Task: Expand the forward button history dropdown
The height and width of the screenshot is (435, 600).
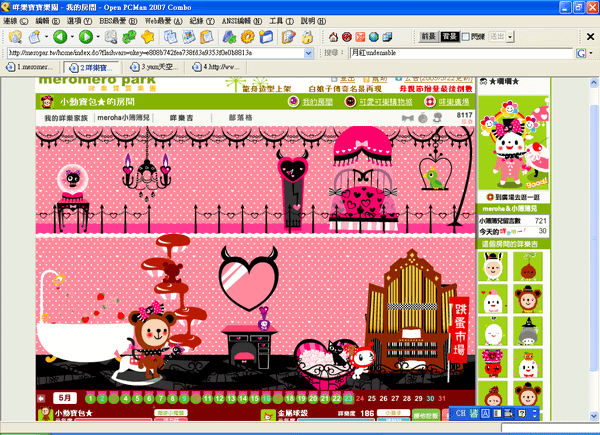Action: [x=98, y=37]
